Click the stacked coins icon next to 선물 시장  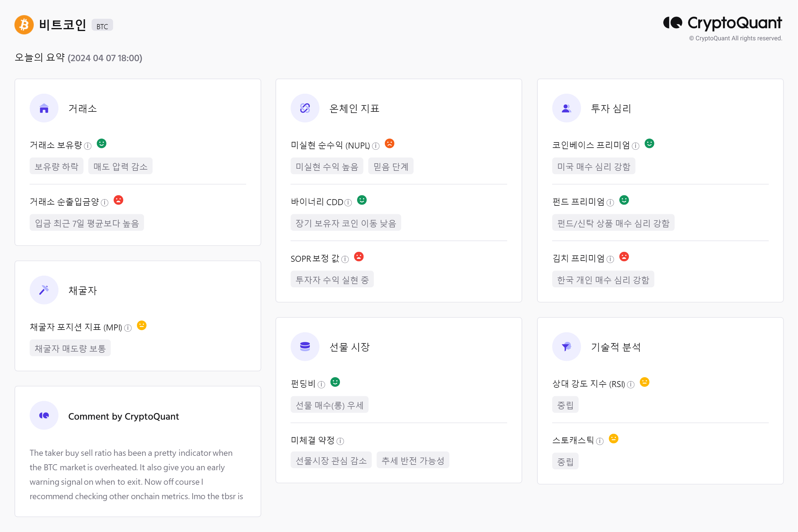[305, 347]
